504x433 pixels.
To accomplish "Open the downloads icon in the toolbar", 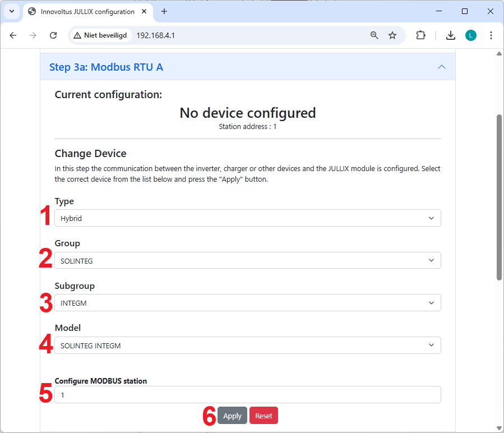I will (x=450, y=35).
